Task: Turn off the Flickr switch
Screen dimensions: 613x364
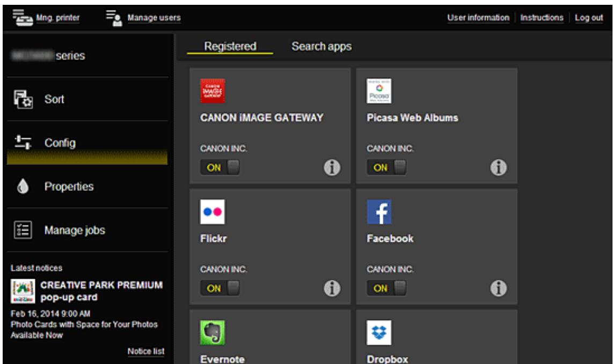Action: point(220,288)
